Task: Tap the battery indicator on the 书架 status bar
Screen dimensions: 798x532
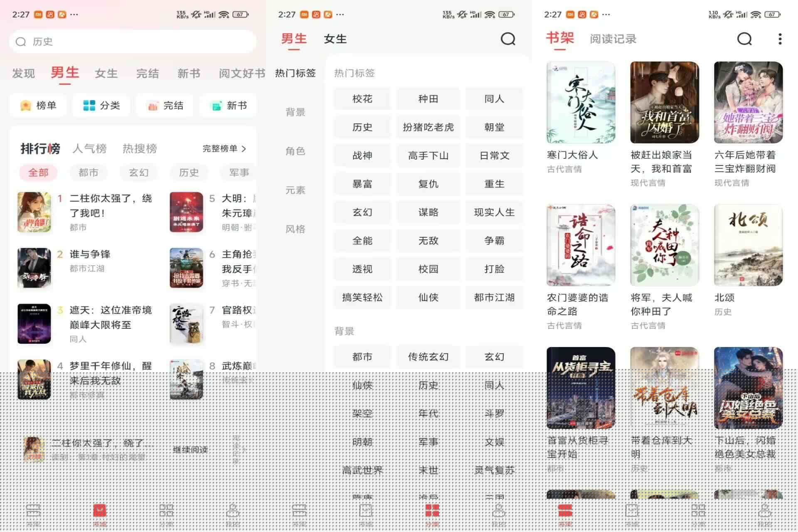Action: 772,15
